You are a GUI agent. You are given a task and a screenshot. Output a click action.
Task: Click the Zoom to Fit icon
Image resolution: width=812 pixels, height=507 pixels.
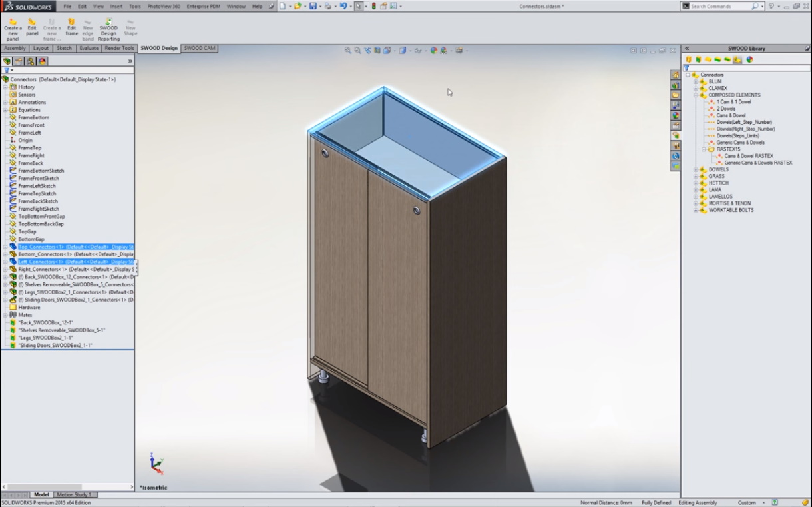(x=348, y=51)
